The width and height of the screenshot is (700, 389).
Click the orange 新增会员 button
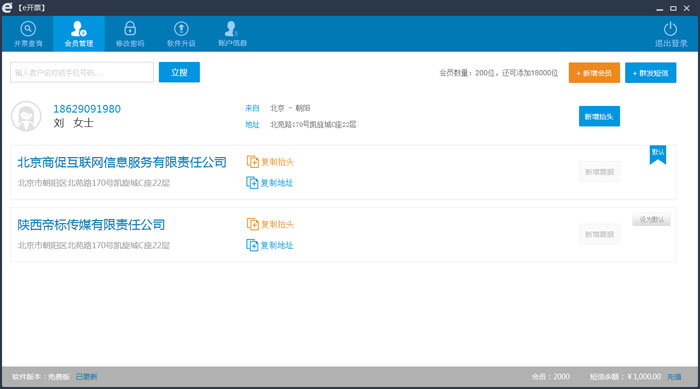click(x=594, y=73)
